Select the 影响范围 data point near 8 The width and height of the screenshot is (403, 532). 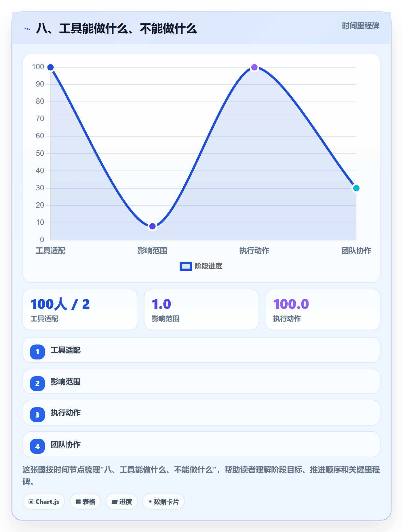coord(152,226)
